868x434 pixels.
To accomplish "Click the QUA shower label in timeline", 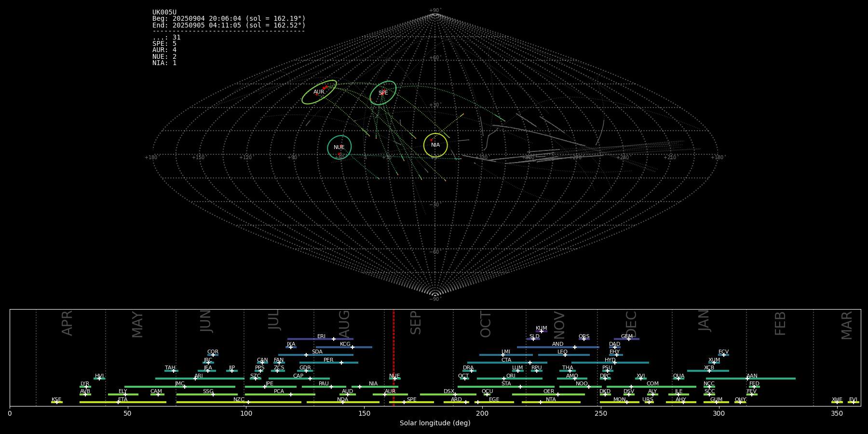I will point(679,376).
